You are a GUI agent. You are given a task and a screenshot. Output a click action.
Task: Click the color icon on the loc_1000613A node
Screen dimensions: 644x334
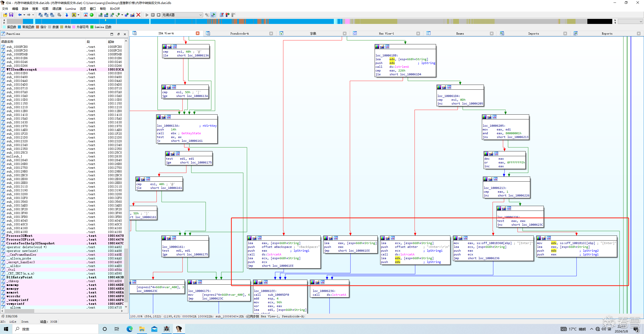pos(159,117)
